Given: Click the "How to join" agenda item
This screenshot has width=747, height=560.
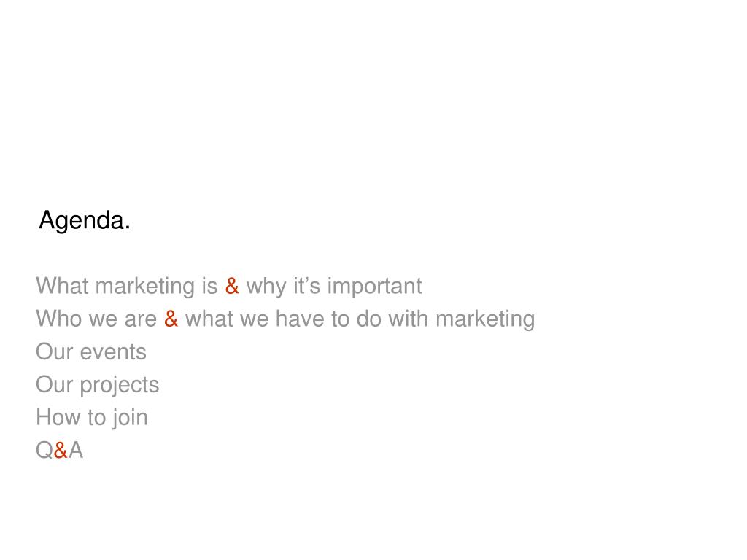Looking at the screenshot, I should click(92, 418).
